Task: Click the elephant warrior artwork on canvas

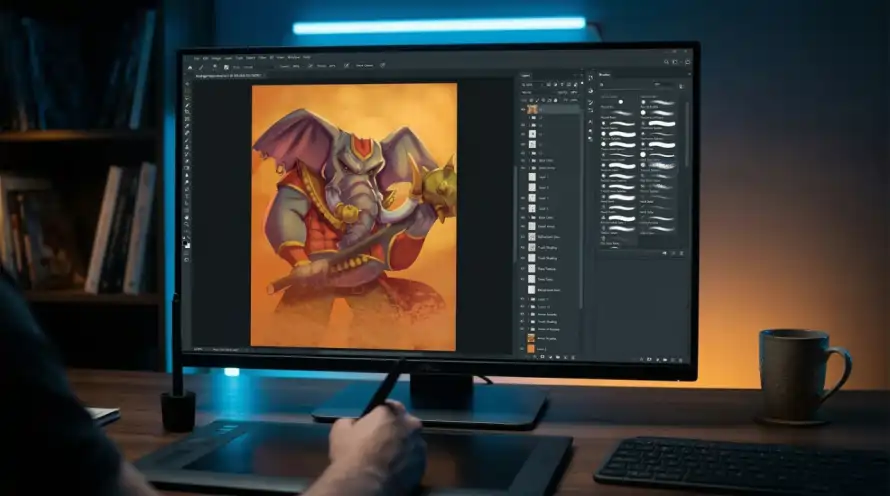Action: (354, 216)
